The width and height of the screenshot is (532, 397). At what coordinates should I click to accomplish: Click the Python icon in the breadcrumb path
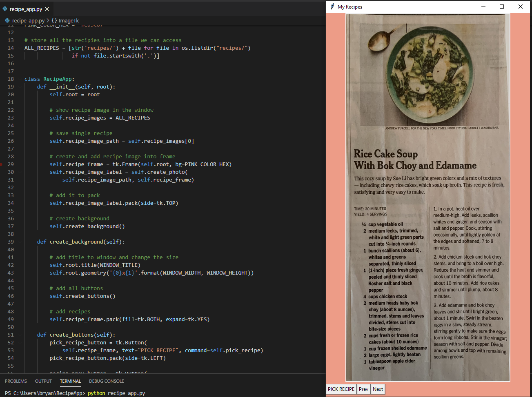coord(7,20)
